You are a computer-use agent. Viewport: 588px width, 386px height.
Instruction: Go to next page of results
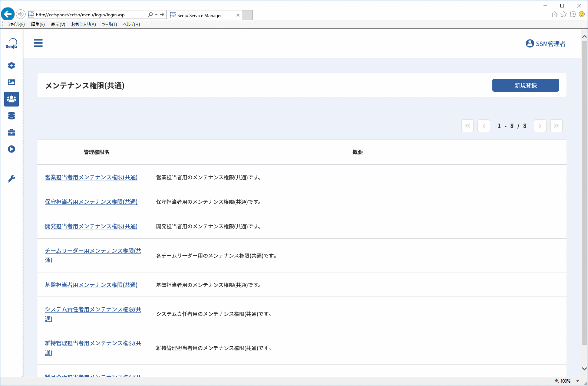(540, 126)
